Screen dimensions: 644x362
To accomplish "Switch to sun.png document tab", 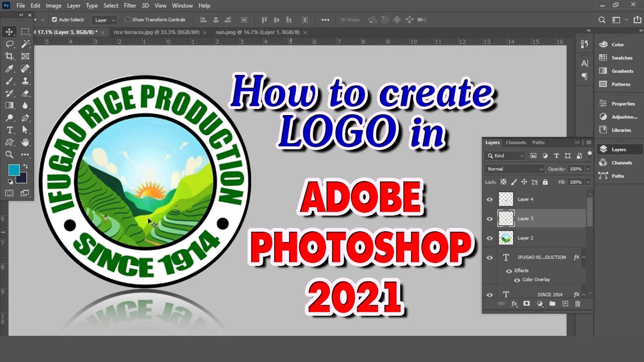I will click(x=258, y=32).
